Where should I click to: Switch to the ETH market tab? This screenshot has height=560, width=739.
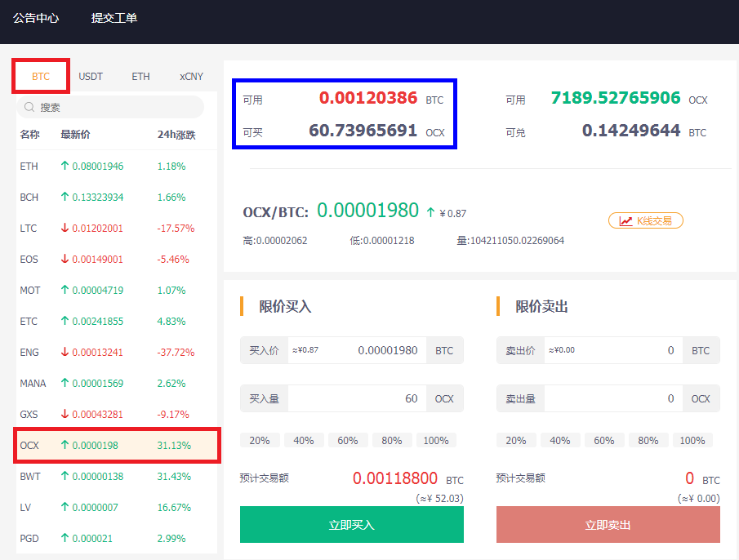(140, 76)
